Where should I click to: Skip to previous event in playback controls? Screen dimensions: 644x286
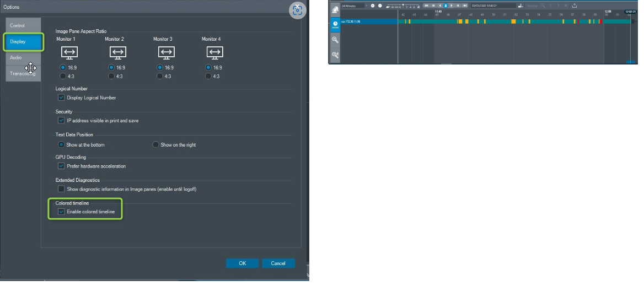(433, 6)
